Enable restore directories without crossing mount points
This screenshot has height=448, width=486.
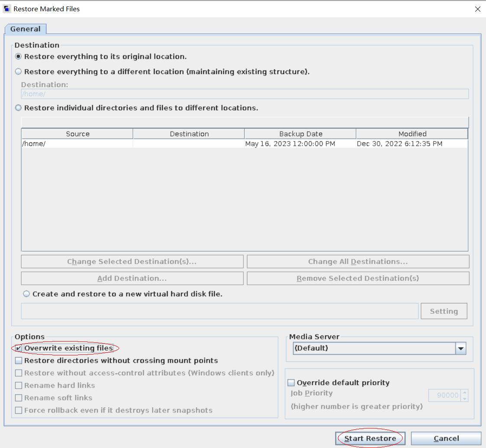(x=19, y=361)
